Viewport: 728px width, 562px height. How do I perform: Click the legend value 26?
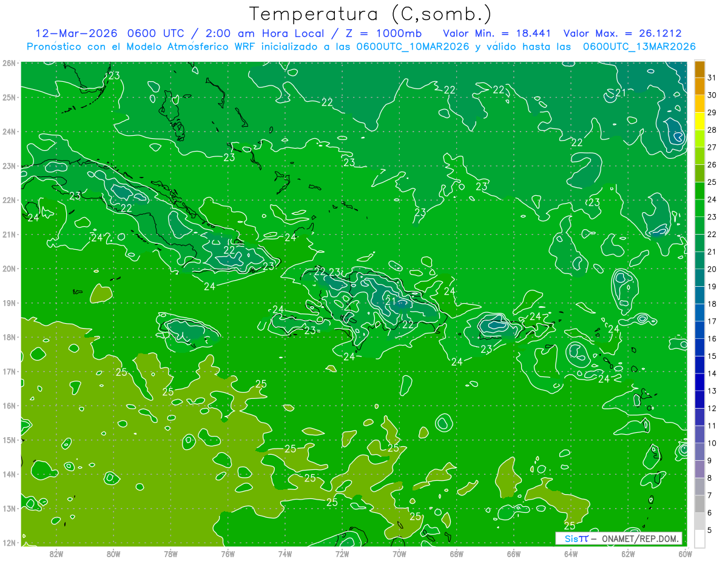pyautogui.click(x=712, y=164)
